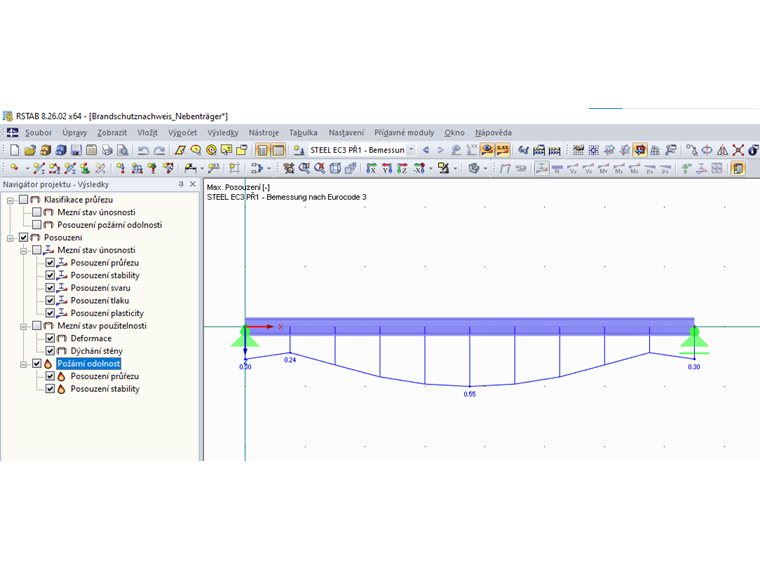Collapse the Mezní stav únosnosti node under Posouzení
This screenshot has height=570, width=760.
click(x=23, y=251)
